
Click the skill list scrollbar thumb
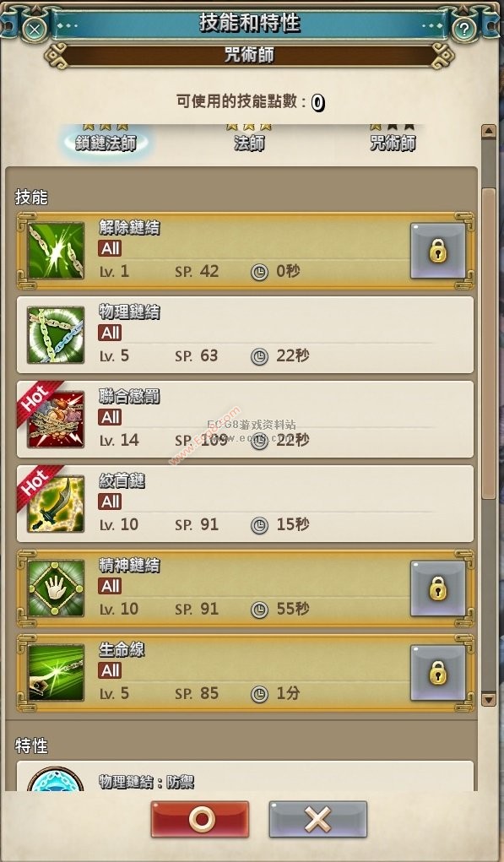pos(489,344)
